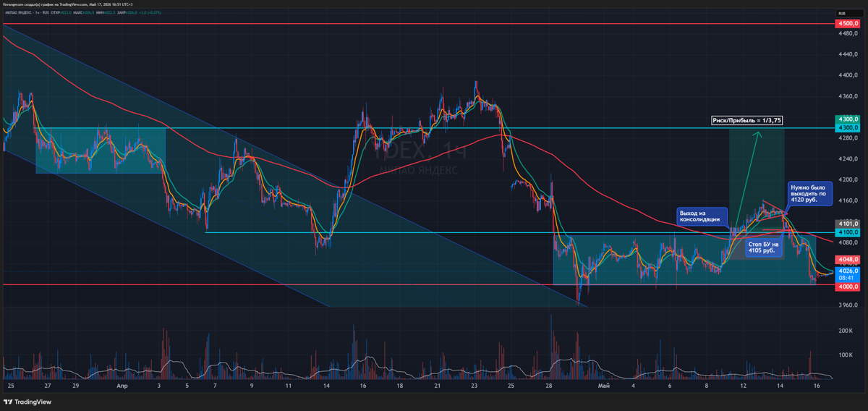Click the МКПАО ЯНДЕКС symbol title in legend
This screenshot has width=868, height=411.
pyautogui.click(x=19, y=13)
